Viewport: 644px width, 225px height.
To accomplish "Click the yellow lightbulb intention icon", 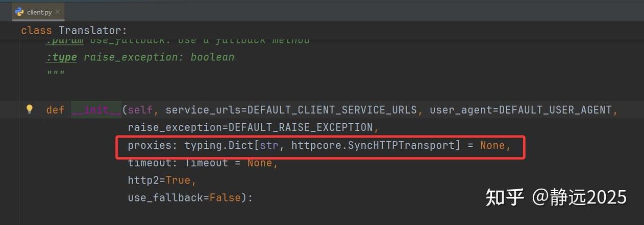I will click(30, 109).
